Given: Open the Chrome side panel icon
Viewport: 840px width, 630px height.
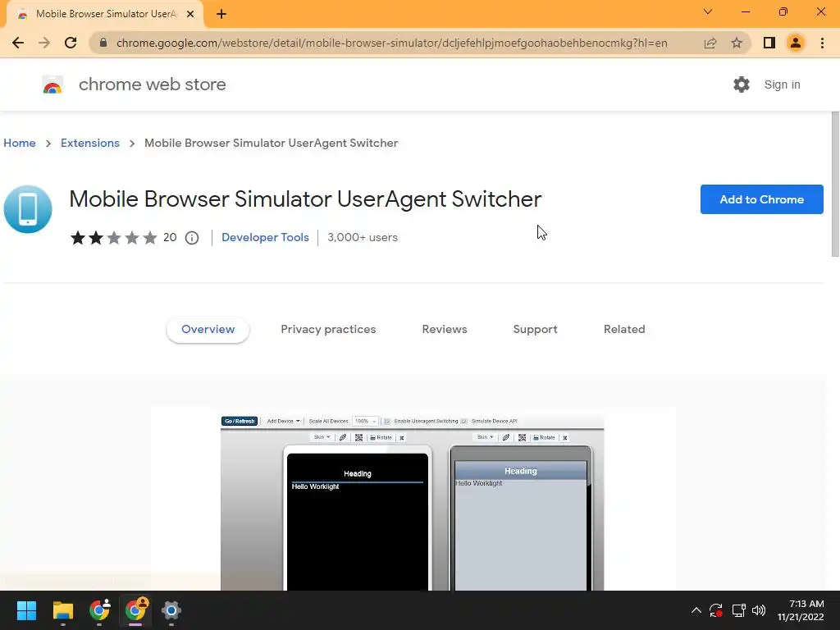Looking at the screenshot, I should point(769,43).
